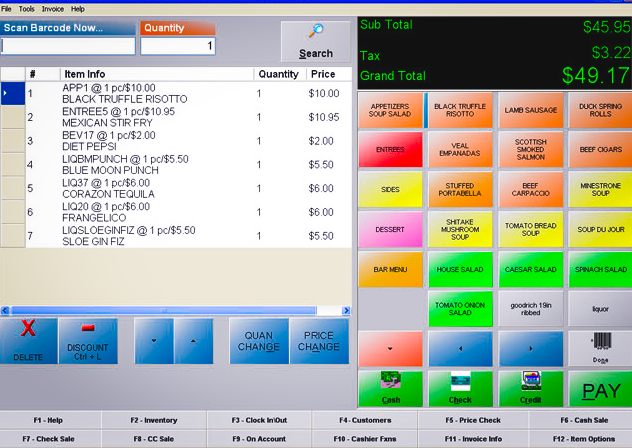Add Tomato Bread Soup item
This screenshot has height=448, width=632.
(530, 229)
